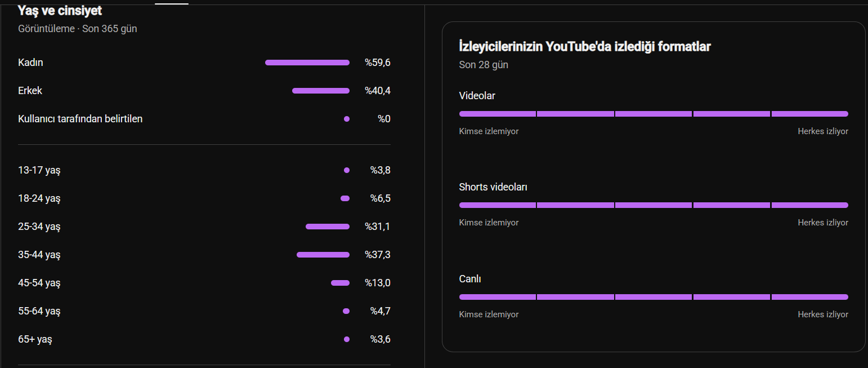Click the Kadın percentage bar
The width and height of the screenshot is (868, 368).
(x=307, y=63)
